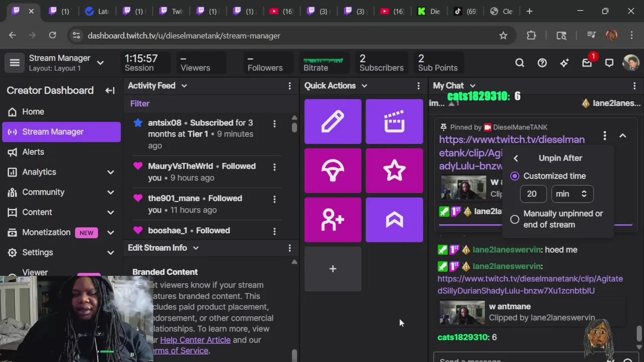This screenshot has width=644, height=362.
Task: Go to Home in sidebar
Action: 61,112
